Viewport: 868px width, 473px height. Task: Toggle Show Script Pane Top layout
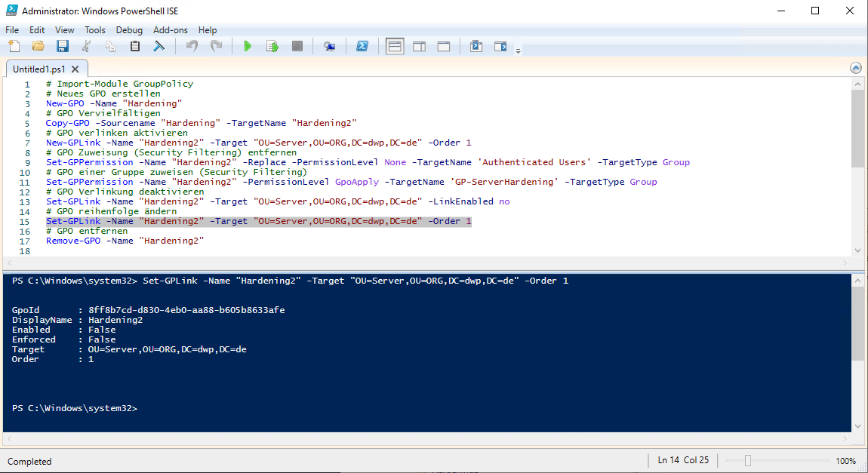pos(395,47)
